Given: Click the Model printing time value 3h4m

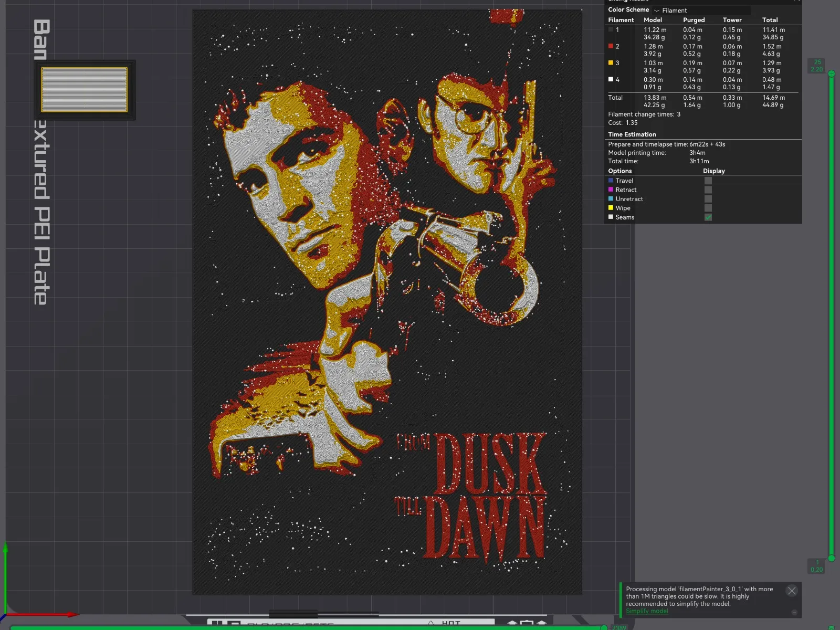Looking at the screenshot, I should [697, 153].
